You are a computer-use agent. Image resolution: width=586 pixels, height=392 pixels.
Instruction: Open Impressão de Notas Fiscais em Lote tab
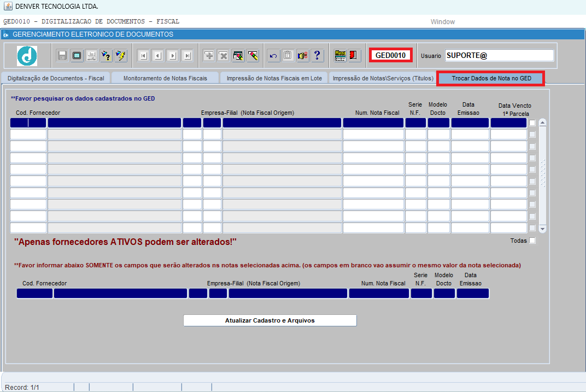(x=274, y=78)
